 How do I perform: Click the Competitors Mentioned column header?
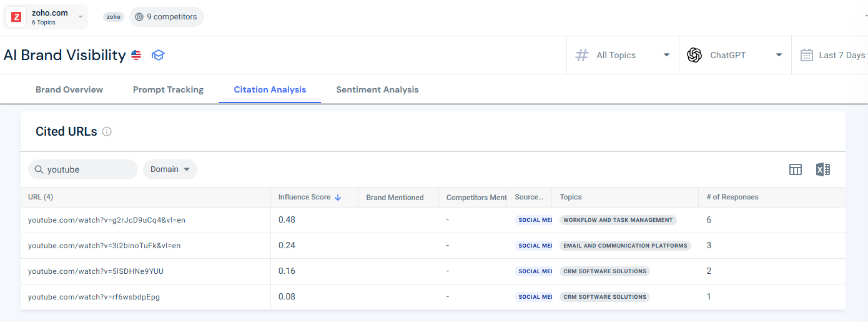(x=476, y=197)
